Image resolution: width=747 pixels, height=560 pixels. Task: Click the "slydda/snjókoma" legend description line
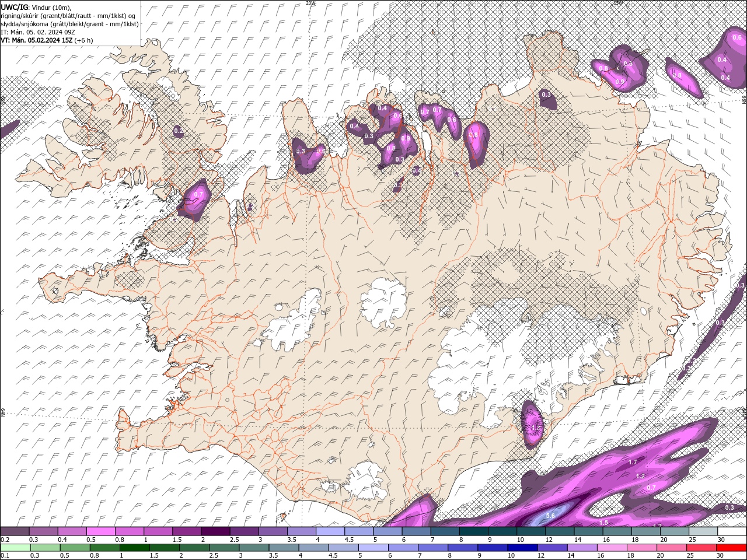tap(69, 23)
